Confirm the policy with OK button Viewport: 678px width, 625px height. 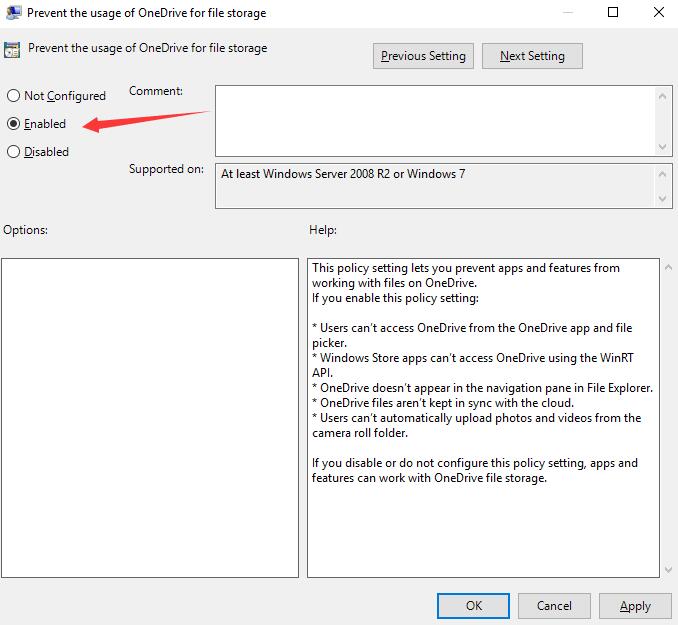click(x=473, y=606)
